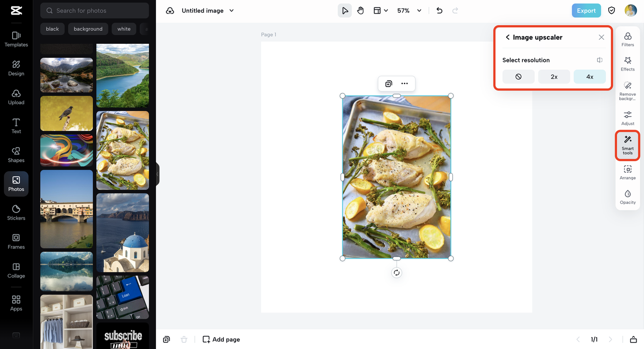This screenshot has width=644, height=349.
Task: Click the cloud save icon
Action: click(x=170, y=11)
